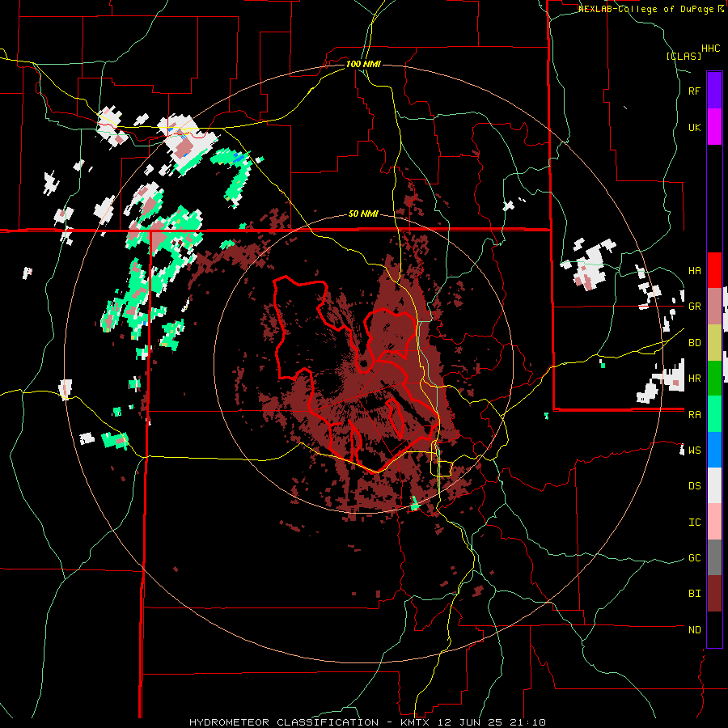Click the '50 NMI' range ring label
The height and width of the screenshot is (728, 728).
point(363,214)
